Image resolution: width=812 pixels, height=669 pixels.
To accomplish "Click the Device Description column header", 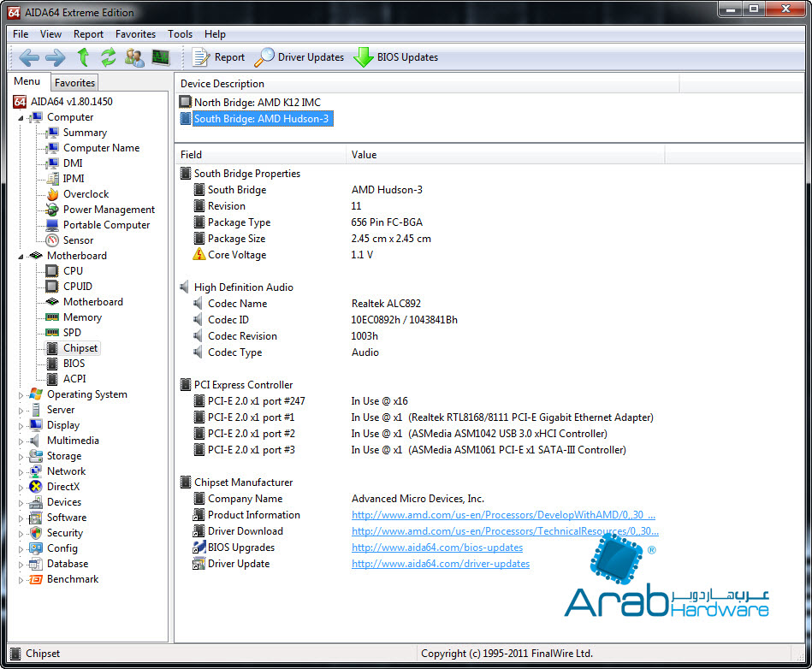I will tap(427, 84).
